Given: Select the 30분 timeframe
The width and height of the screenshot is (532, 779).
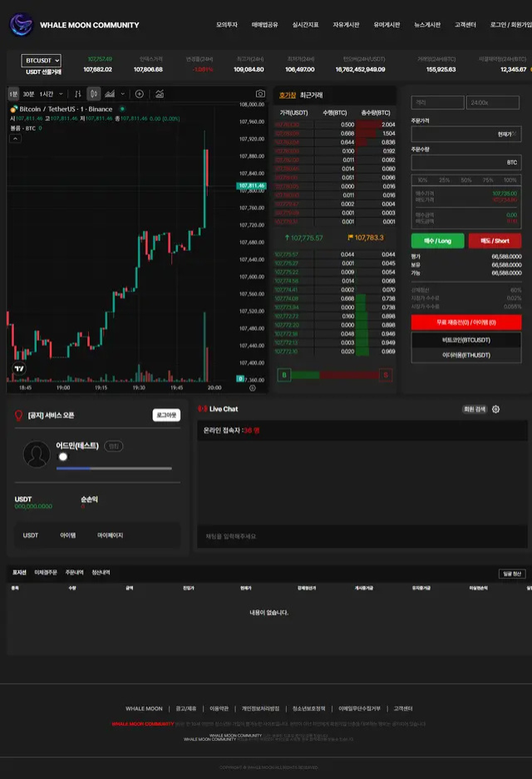Looking at the screenshot, I should pos(28,94).
